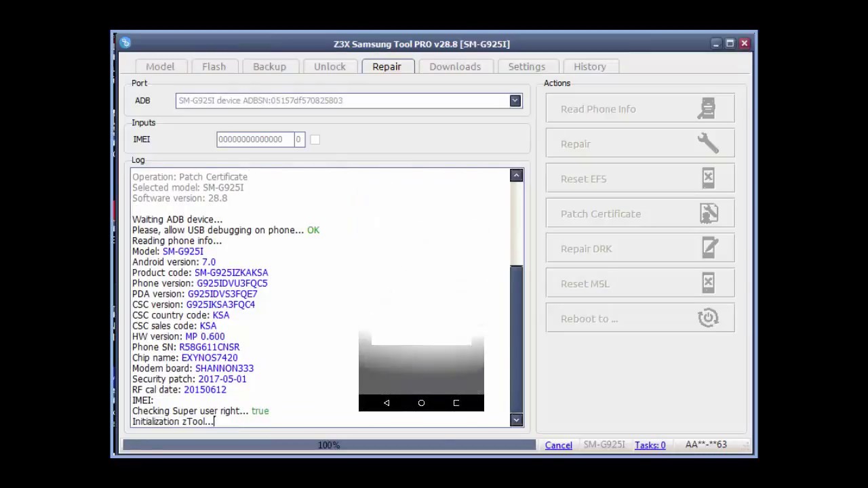Click the Repair action button
This screenshot has width=868, height=488.
pos(640,144)
